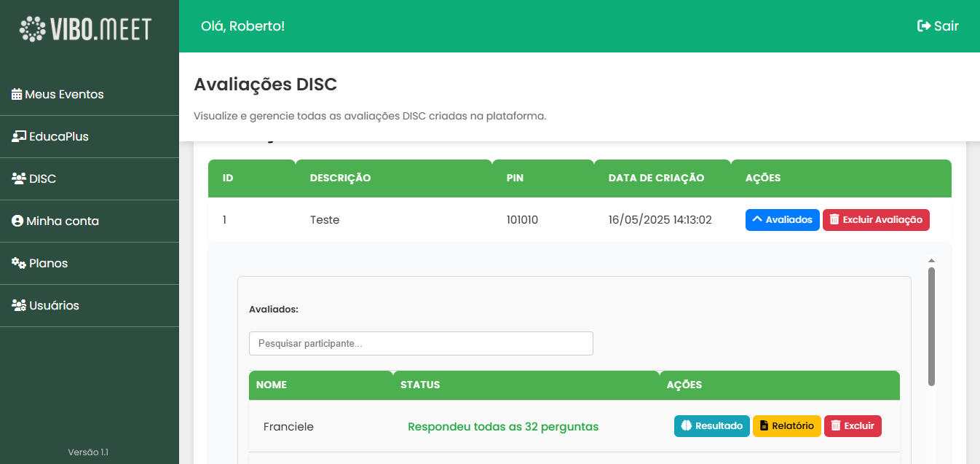Screen dimensions: 980x464
Task: Click the group icon beside DISC
Action: (18, 178)
